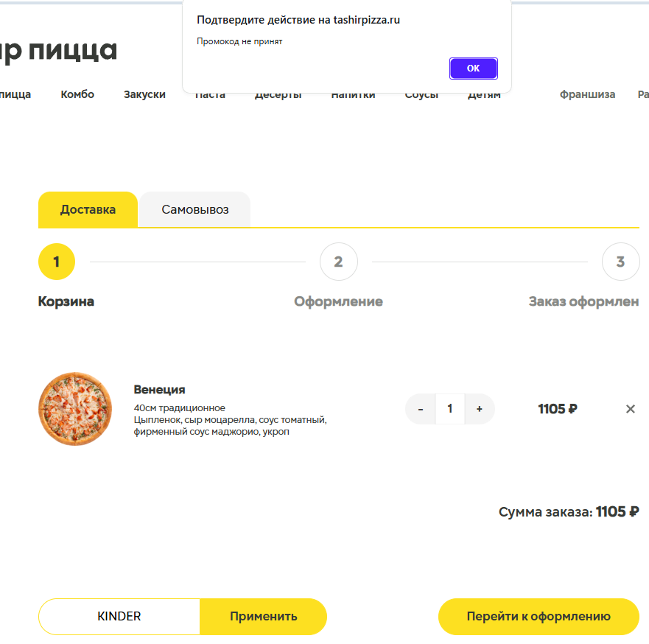Screen dimensions: 649x644
Task: Click OK in the confirmation dialog
Action: pyautogui.click(x=473, y=69)
